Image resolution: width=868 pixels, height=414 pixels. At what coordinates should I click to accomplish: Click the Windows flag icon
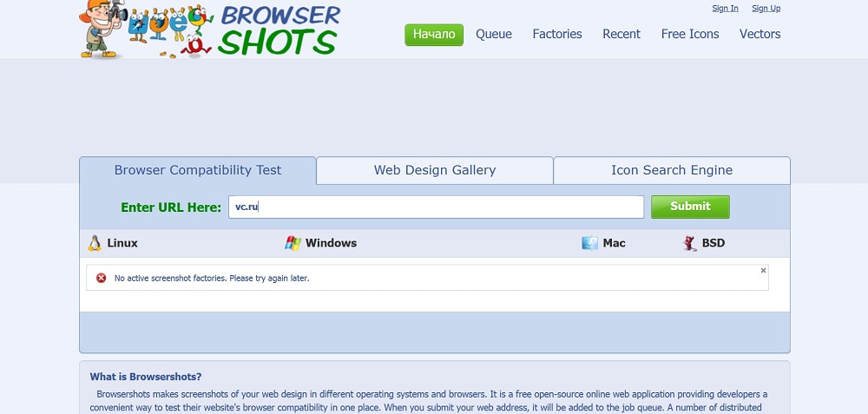pos(293,243)
